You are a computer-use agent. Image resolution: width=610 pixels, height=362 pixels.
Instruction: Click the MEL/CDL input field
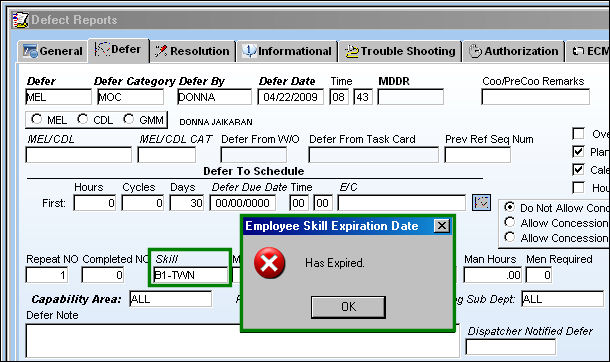(79, 155)
